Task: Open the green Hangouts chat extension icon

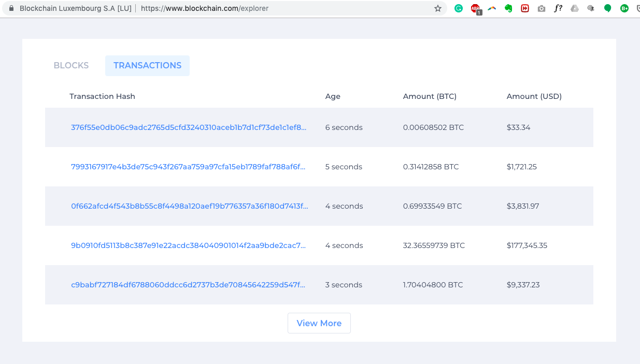Action: (608, 8)
